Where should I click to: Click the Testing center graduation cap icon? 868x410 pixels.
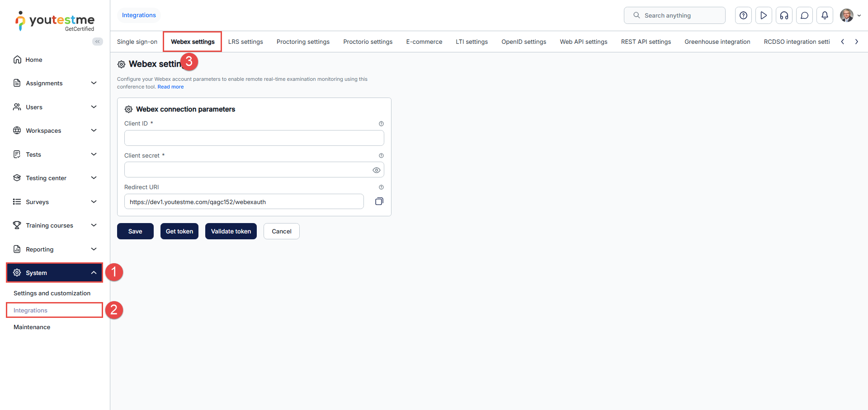click(x=17, y=178)
